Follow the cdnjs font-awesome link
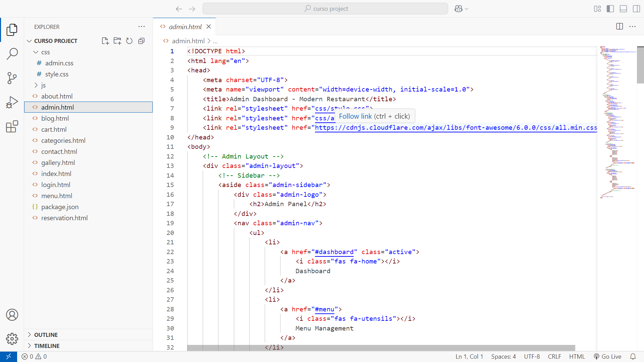The height and width of the screenshot is (362, 644). pos(456,128)
